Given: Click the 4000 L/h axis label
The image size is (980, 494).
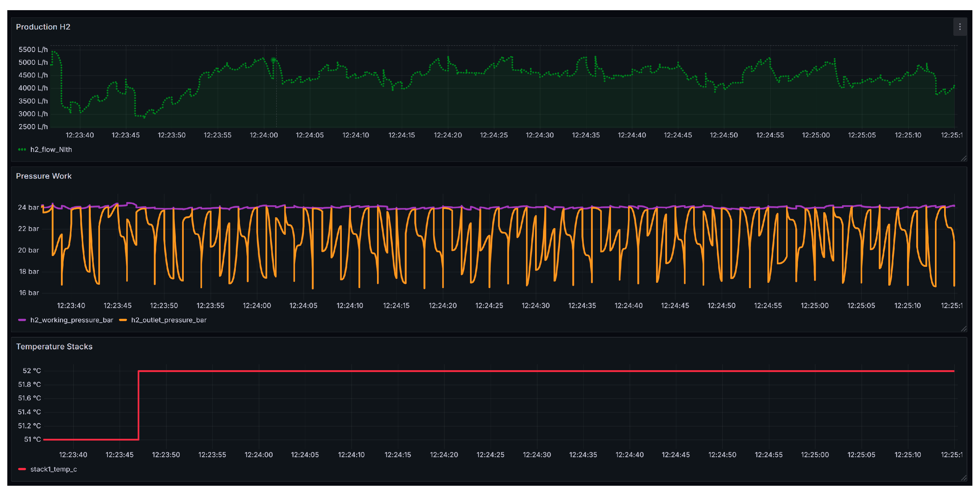Looking at the screenshot, I should (x=33, y=88).
